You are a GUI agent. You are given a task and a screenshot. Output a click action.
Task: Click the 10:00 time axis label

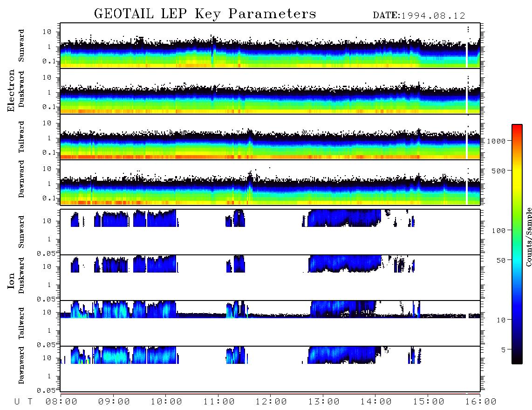[166, 402]
